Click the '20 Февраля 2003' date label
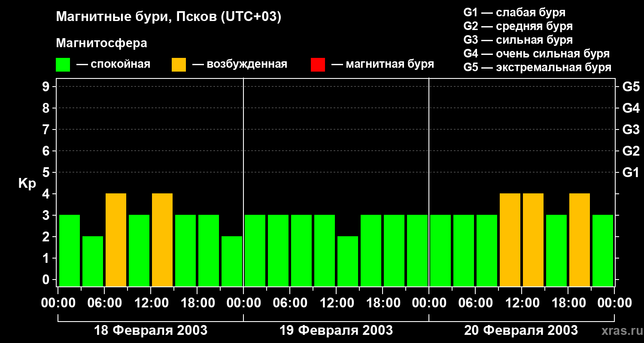Screen dimensions: 644x343 [521, 331]
